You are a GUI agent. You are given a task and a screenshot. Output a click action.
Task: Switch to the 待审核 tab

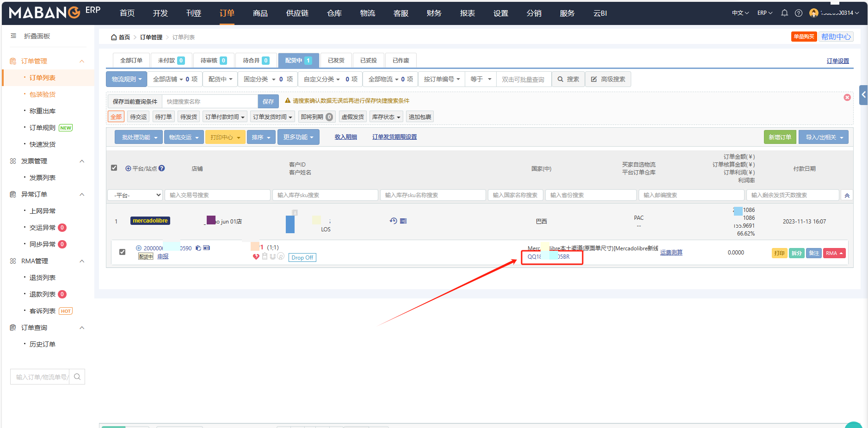tap(214, 60)
